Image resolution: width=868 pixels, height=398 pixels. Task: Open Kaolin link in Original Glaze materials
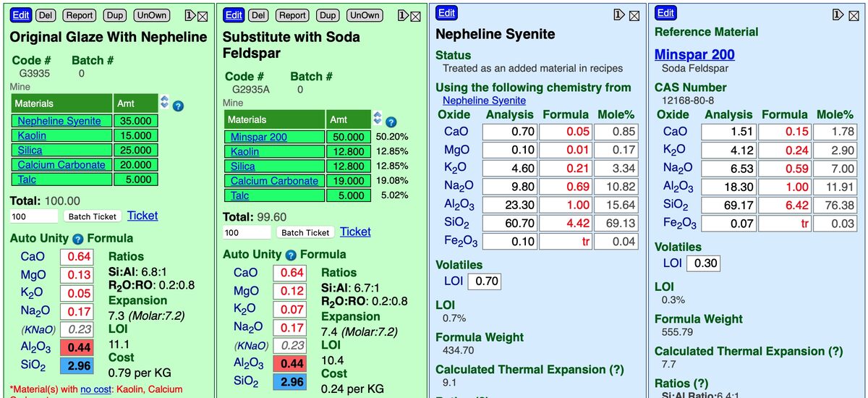32,135
